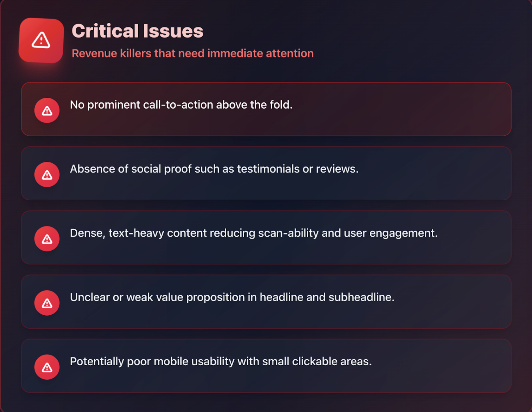Click the warning icon beside the value proposition issue
The image size is (532, 412).
pos(47,303)
